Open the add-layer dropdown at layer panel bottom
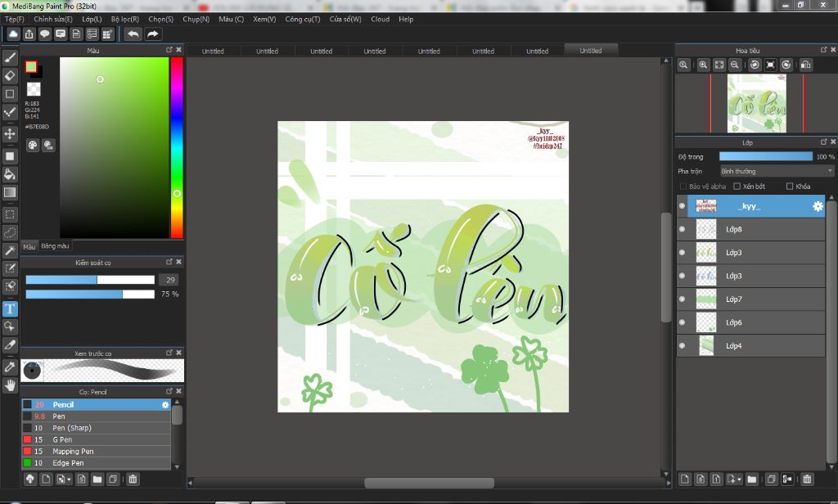This screenshot has width=838, height=504. pos(734,479)
